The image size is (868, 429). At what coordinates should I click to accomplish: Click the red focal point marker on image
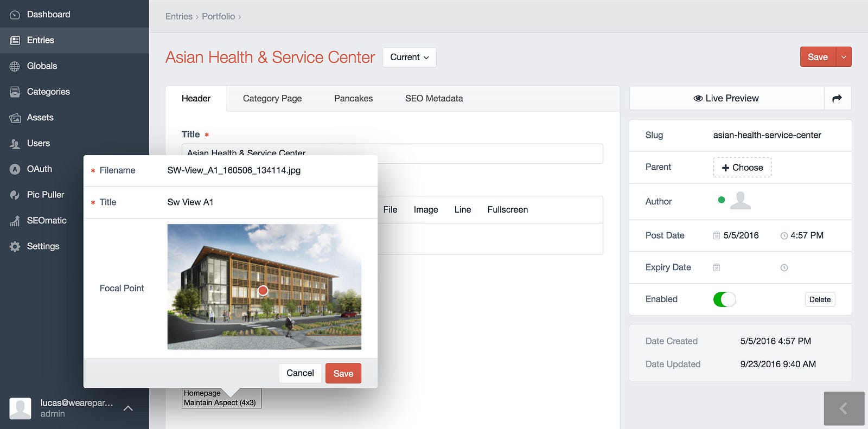point(263,291)
